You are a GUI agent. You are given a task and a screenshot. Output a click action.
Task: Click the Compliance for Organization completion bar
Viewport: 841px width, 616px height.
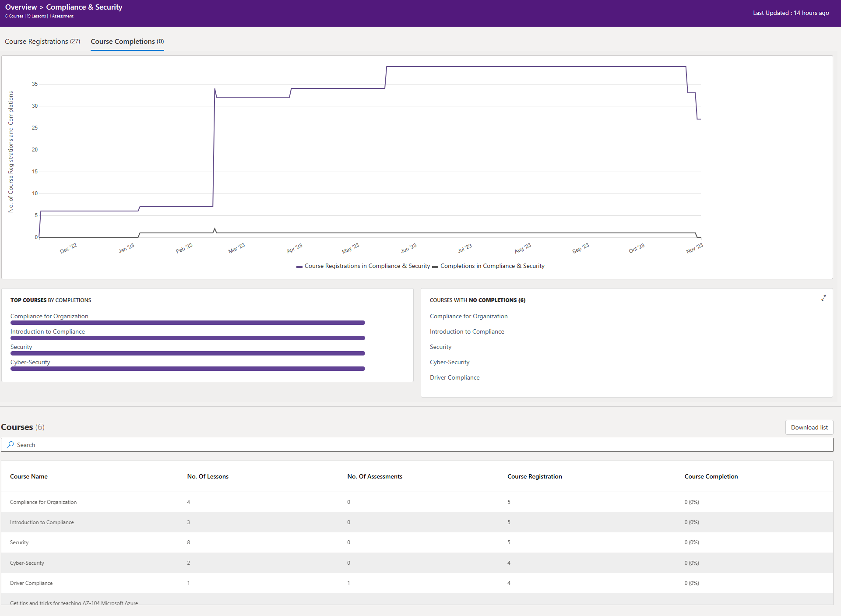(x=188, y=323)
